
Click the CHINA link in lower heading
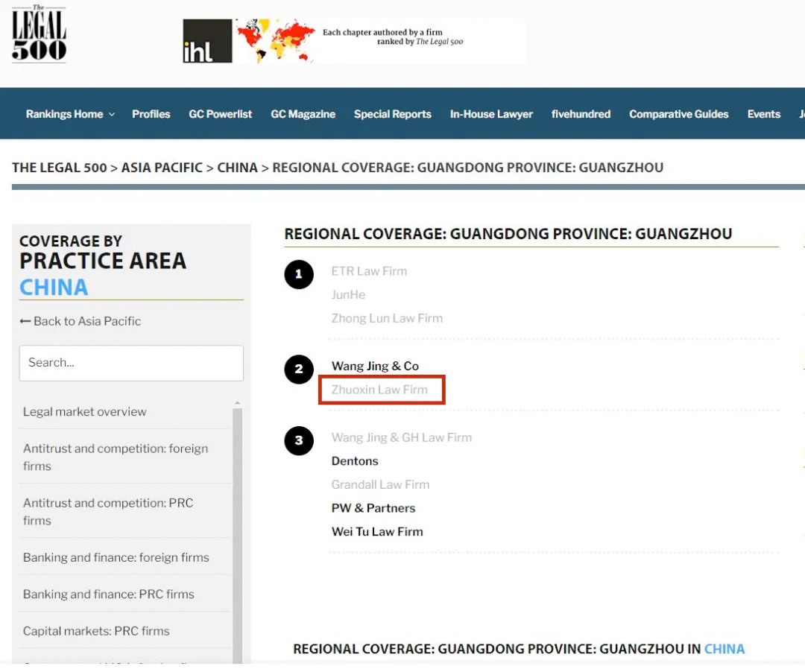(x=724, y=649)
